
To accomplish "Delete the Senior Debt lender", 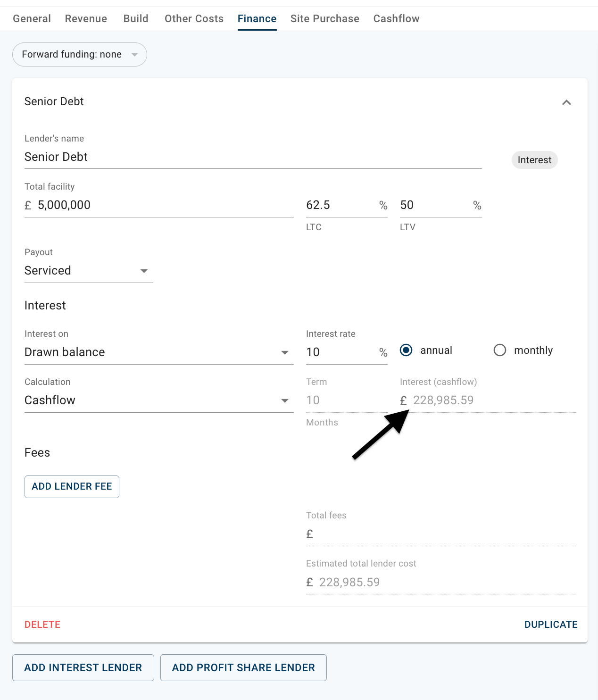I will (x=42, y=624).
